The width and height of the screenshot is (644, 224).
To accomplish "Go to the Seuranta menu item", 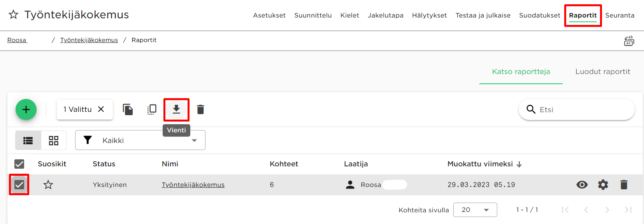I will tap(620, 15).
